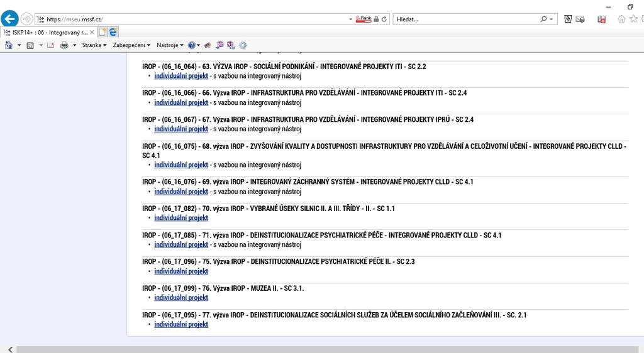Refresh the page with the reload icon
Viewport: 644px width, 353px height.
pyautogui.click(x=384, y=19)
